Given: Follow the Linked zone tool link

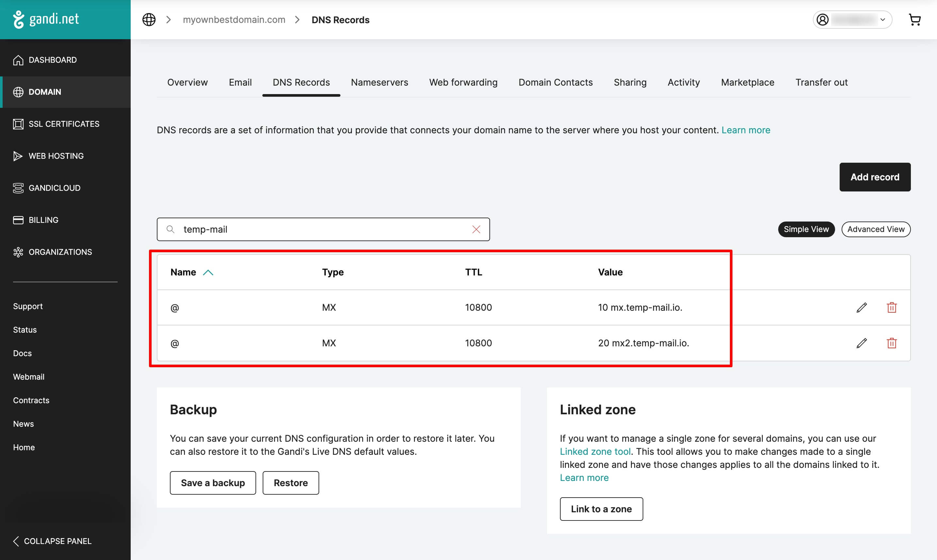Looking at the screenshot, I should click(595, 451).
